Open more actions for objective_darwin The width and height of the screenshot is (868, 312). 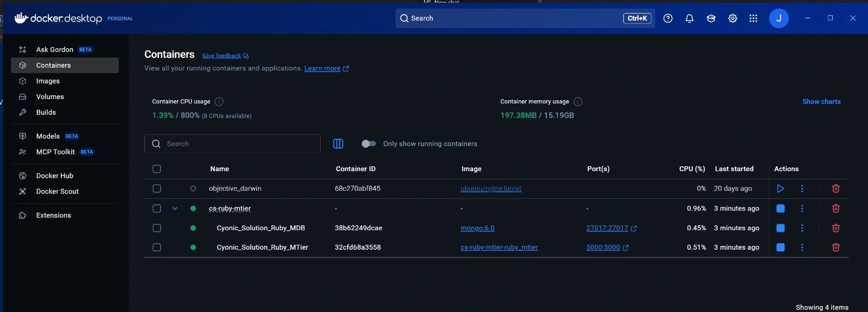click(802, 188)
